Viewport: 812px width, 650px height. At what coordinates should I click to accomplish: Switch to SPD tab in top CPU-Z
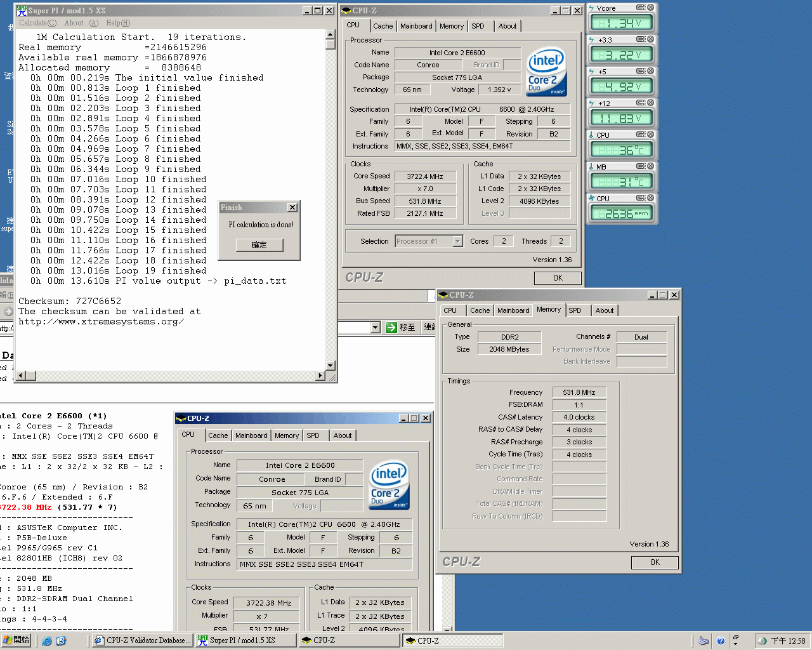[x=478, y=26]
